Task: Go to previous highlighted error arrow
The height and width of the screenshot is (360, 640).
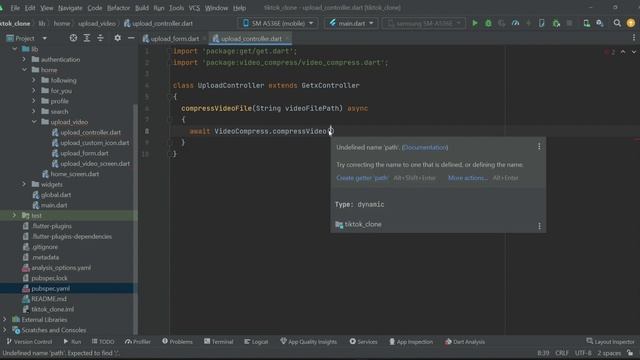Action: pos(623,52)
